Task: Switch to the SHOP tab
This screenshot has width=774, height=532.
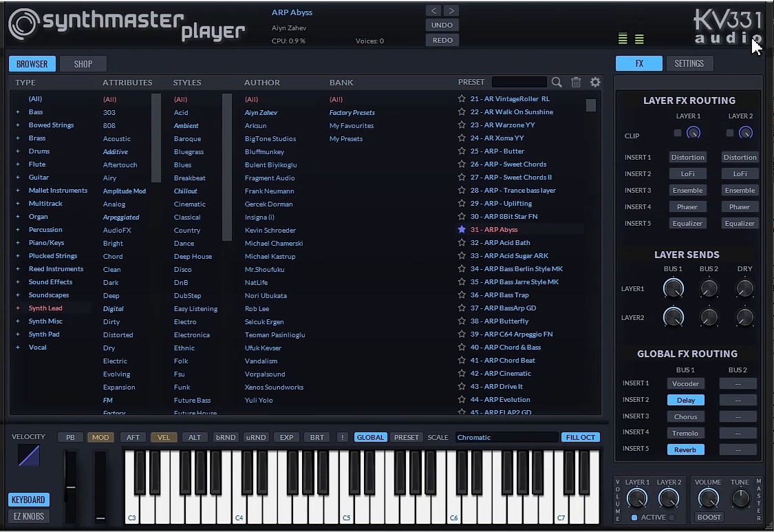Action: tap(83, 63)
